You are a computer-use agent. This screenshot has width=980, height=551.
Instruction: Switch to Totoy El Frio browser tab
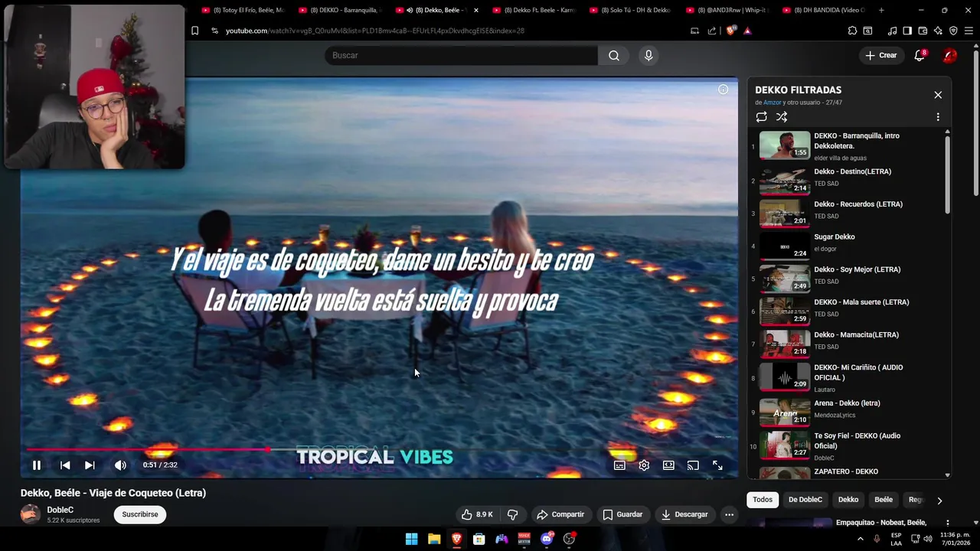tap(243, 10)
